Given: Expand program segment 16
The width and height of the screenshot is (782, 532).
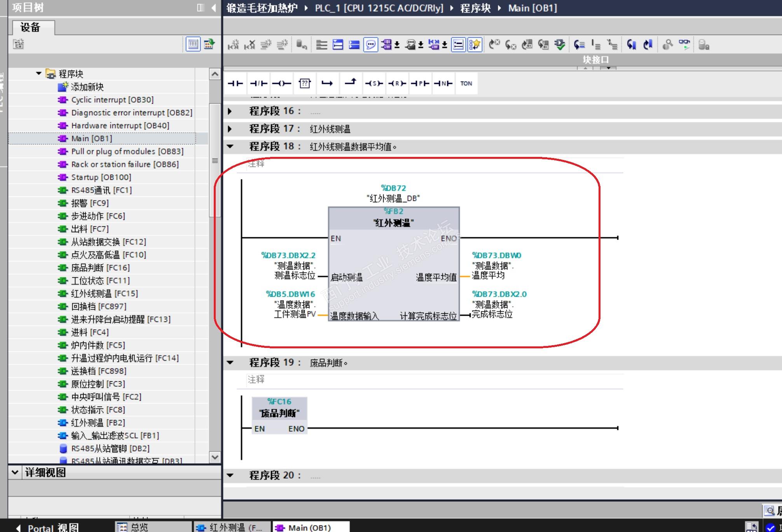Looking at the screenshot, I should point(230,111).
